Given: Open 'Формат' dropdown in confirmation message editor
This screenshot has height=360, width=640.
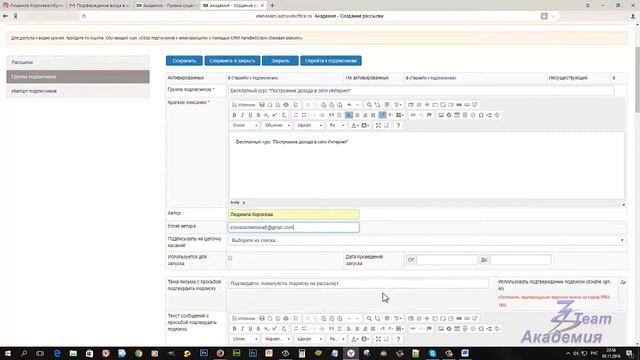Looking at the screenshot, I should pos(277,339).
